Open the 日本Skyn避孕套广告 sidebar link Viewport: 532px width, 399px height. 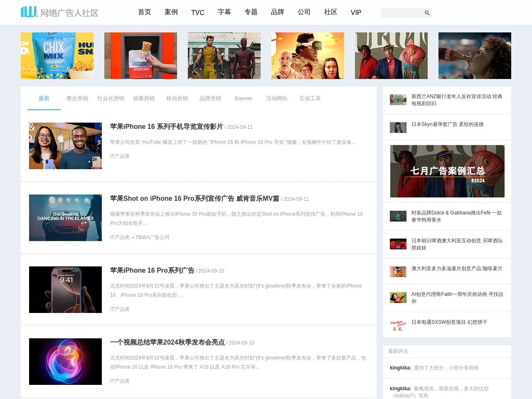tap(447, 124)
